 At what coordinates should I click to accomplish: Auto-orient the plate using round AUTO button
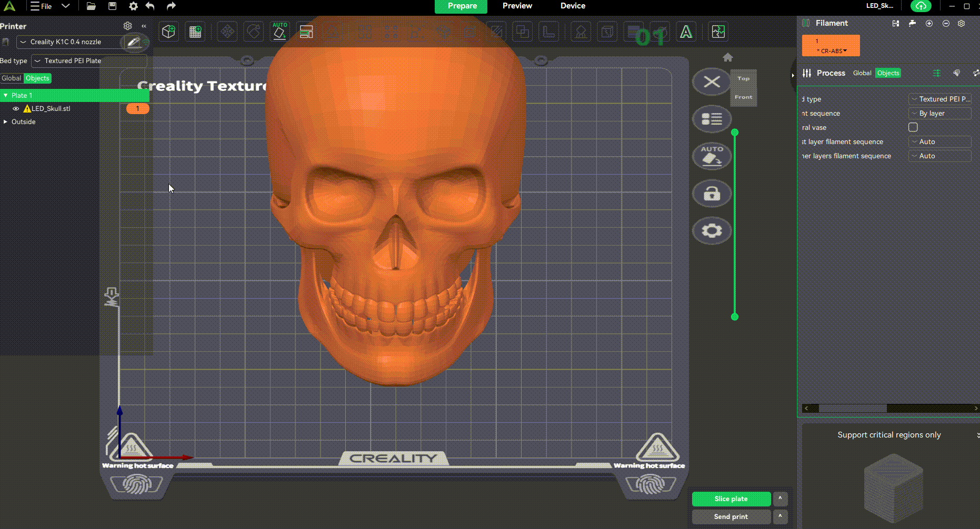coord(712,156)
